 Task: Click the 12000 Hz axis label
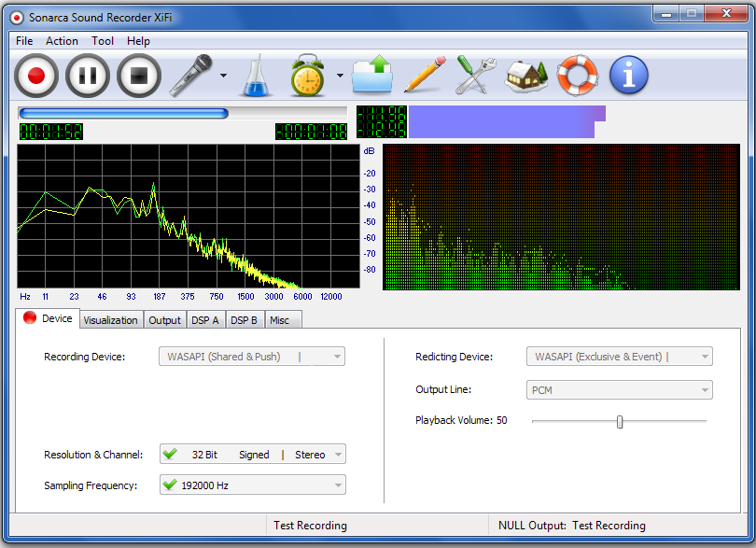pos(331,297)
